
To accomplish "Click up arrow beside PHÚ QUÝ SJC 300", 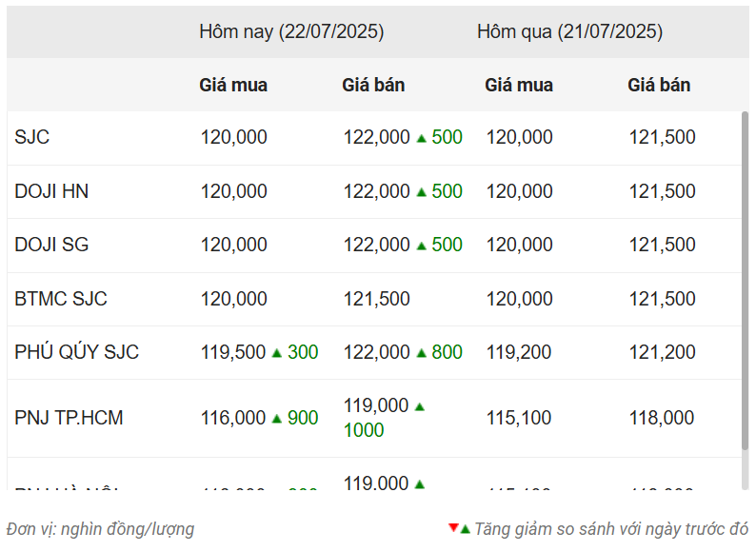I will [277, 353].
